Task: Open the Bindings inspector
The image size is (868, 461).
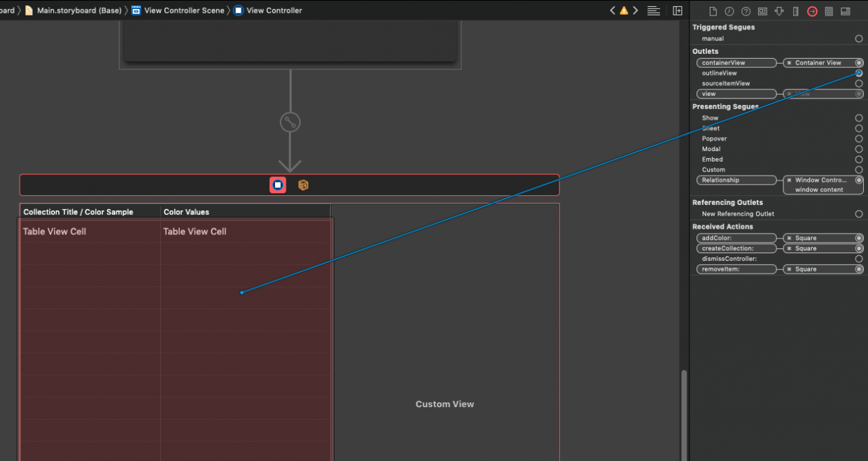Action: pos(828,10)
